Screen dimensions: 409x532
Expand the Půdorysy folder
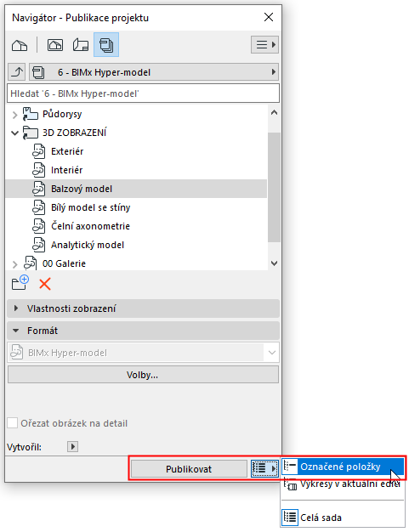(x=14, y=115)
